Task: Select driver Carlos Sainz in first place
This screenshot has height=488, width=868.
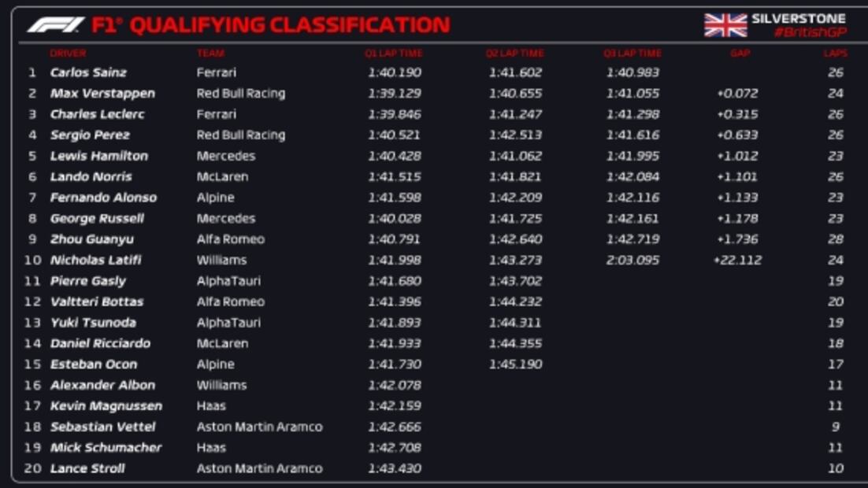Action: (88, 72)
